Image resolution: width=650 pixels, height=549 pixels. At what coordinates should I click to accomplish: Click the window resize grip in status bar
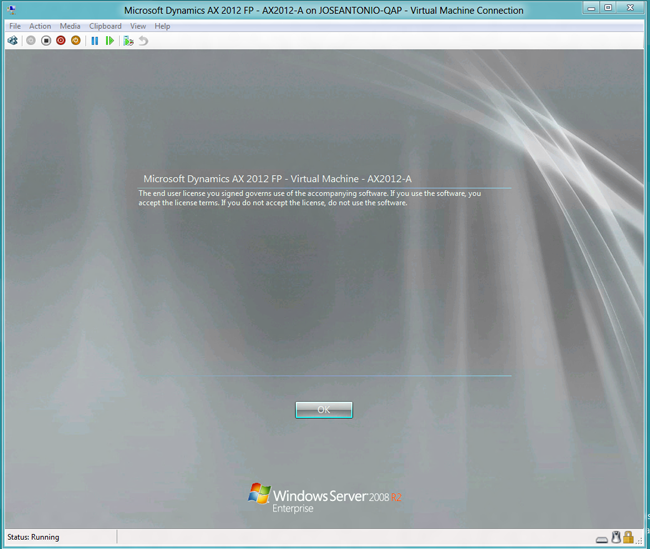(640, 540)
